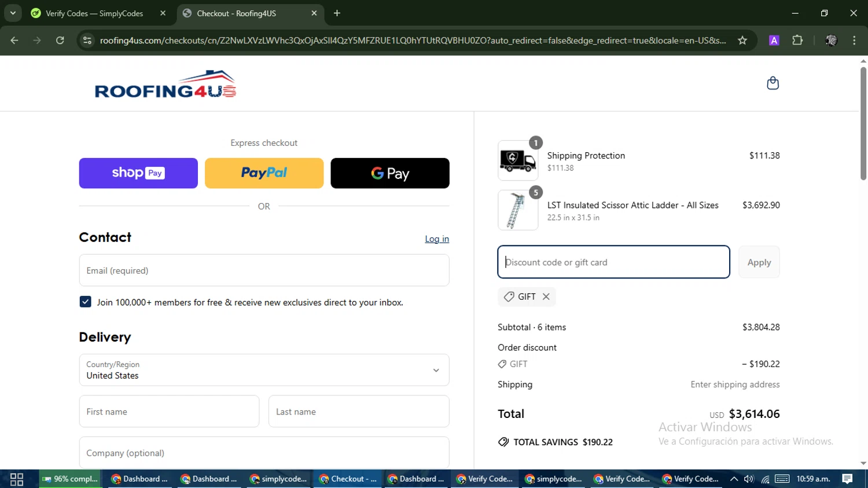This screenshot has height=488, width=868.
Task: Remove the GIFT discount code tag
Action: [546, 296]
